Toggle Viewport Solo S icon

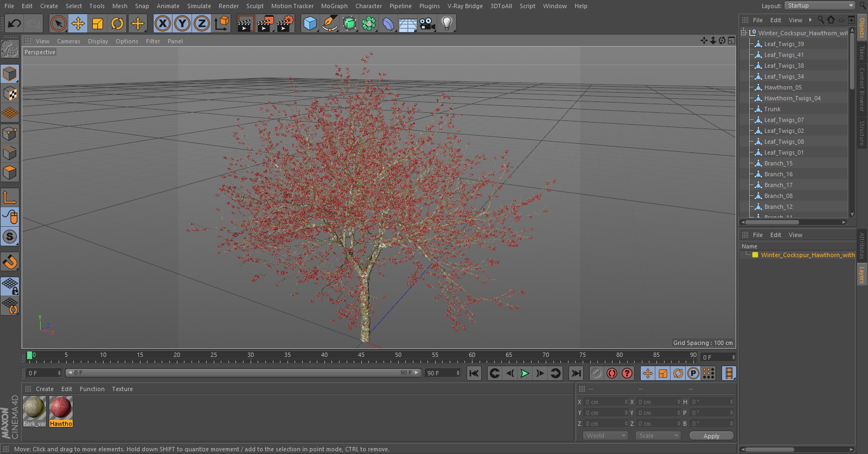(10, 236)
